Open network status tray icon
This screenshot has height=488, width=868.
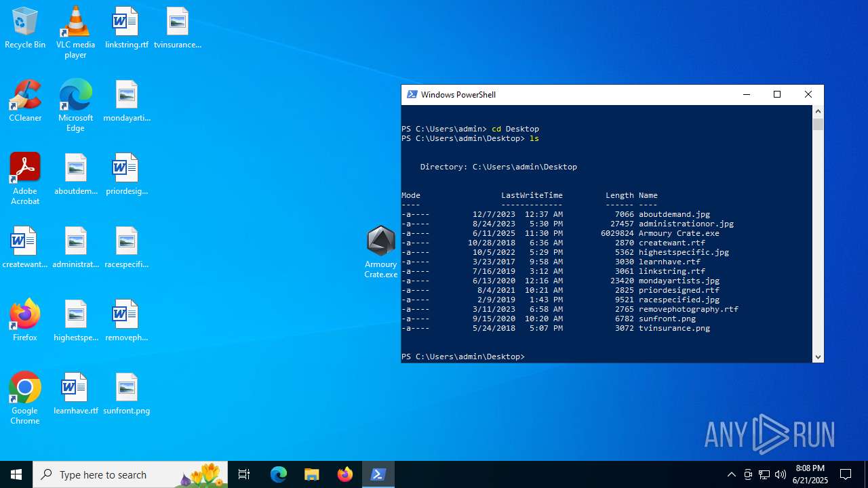[764, 474]
